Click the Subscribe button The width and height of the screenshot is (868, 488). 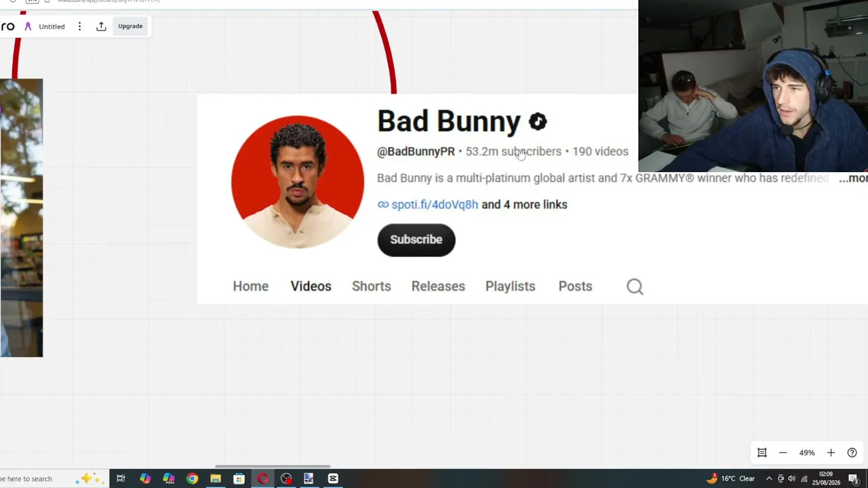click(x=416, y=240)
